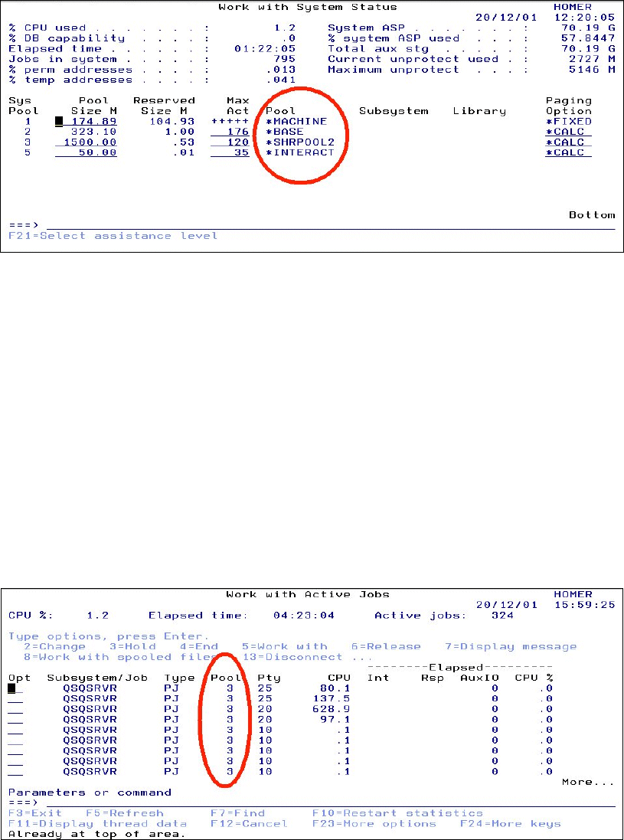Click F3=Exit

click(35, 813)
